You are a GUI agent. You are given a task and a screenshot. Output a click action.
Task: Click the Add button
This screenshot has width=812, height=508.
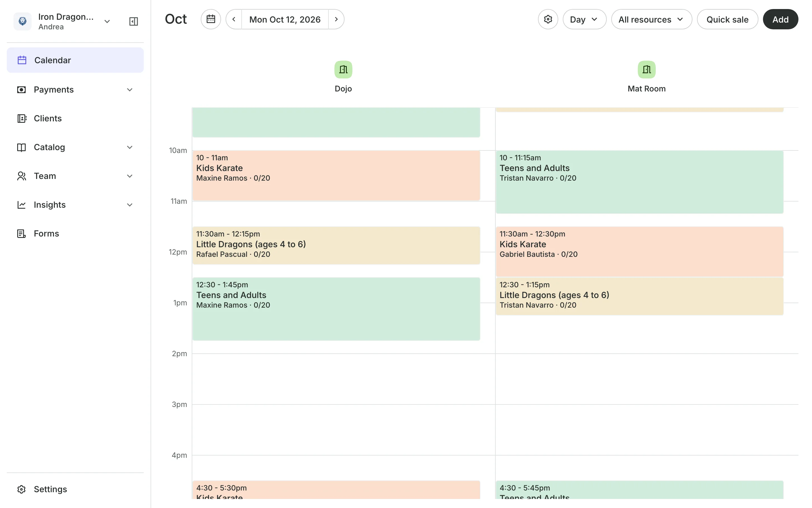[x=780, y=19]
